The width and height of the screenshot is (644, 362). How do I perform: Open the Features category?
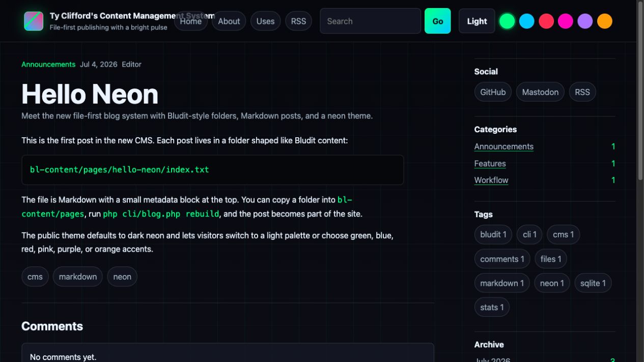point(490,163)
